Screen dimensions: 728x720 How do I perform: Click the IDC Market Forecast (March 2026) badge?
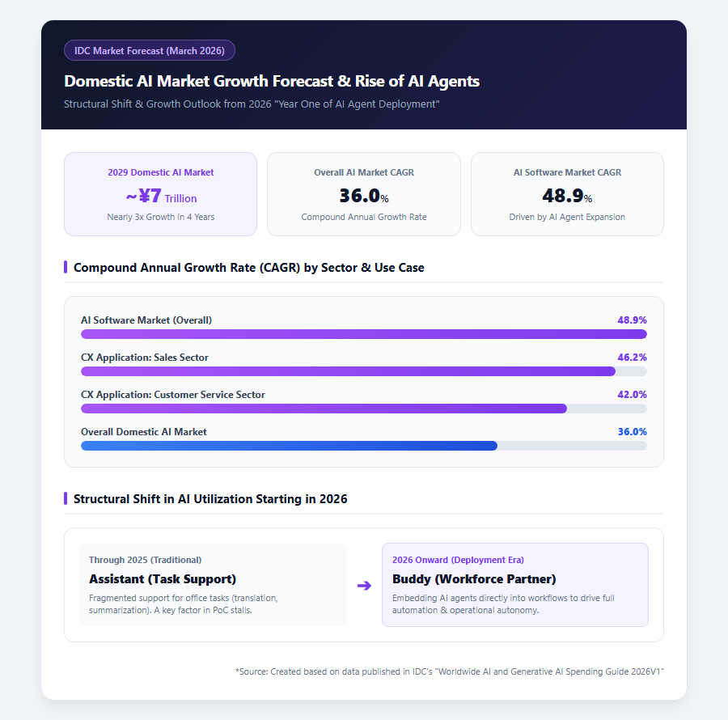pos(150,51)
